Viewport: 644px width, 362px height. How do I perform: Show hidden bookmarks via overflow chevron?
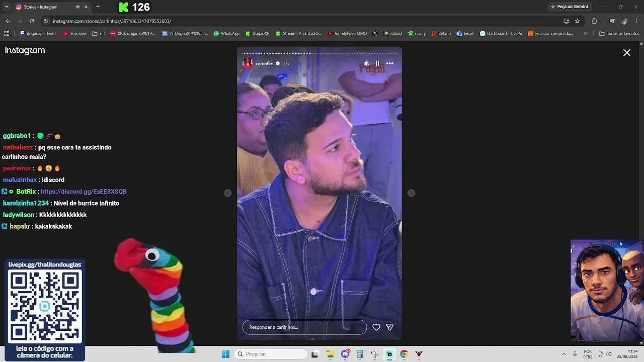coord(585,34)
